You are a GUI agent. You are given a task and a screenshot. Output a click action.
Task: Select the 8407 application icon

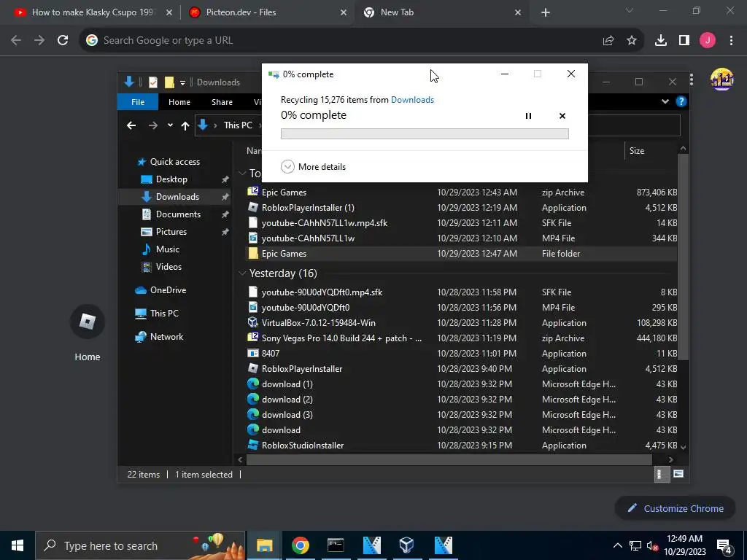tap(253, 354)
